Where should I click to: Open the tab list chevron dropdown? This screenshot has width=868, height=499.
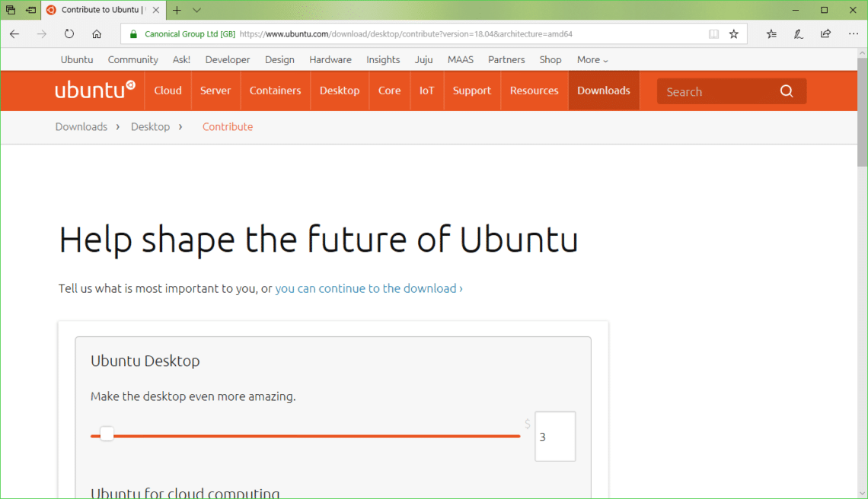(197, 10)
